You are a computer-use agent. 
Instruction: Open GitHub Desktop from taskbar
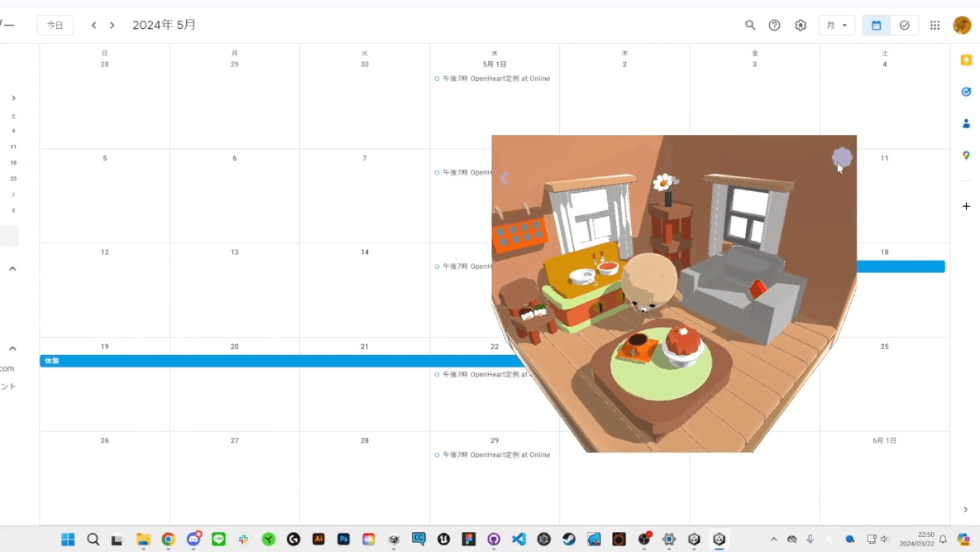click(x=494, y=540)
